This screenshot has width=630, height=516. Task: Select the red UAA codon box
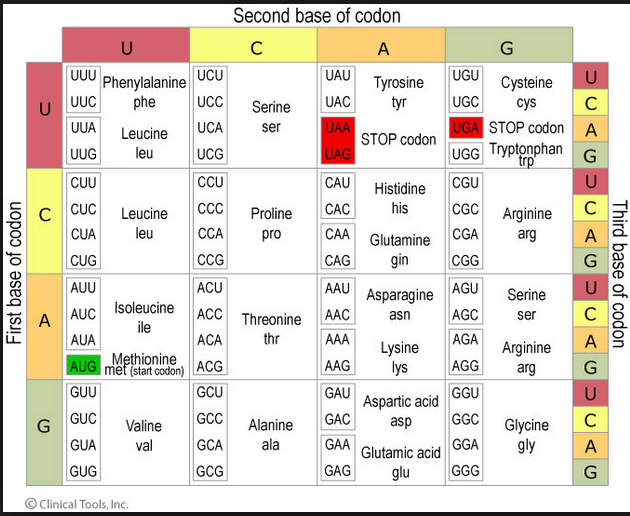[338, 128]
